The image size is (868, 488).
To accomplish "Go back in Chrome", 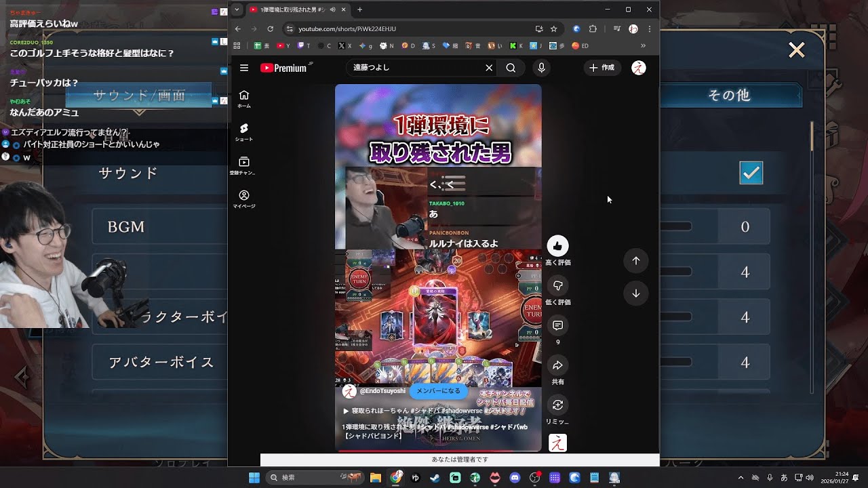I will tap(237, 29).
